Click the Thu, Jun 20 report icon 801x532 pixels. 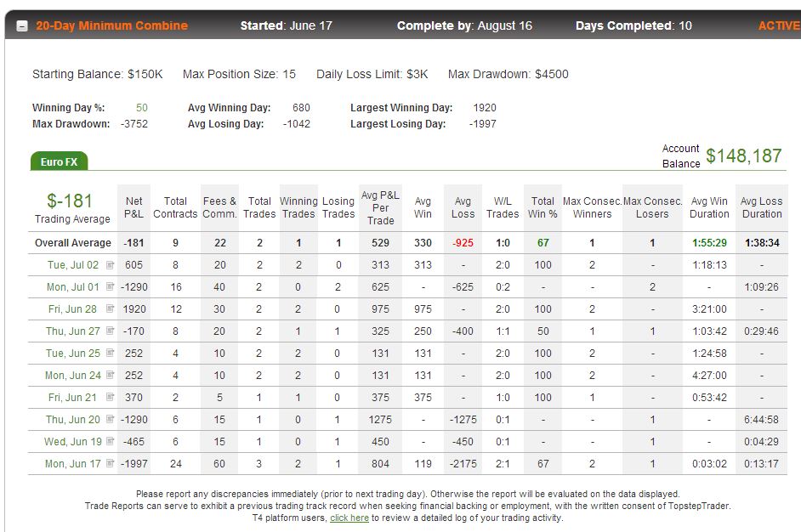(110, 419)
